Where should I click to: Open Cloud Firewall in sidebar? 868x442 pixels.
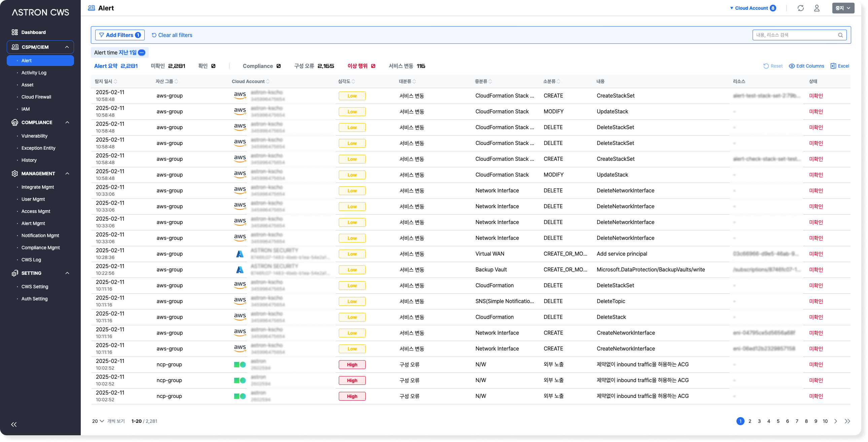click(36, 97)
